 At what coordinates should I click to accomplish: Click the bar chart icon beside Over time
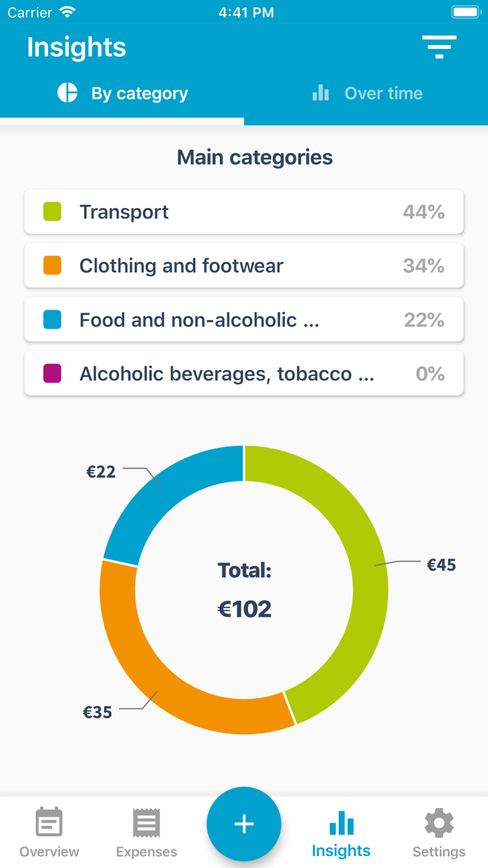pyautogui.click(x=320, y=93)
